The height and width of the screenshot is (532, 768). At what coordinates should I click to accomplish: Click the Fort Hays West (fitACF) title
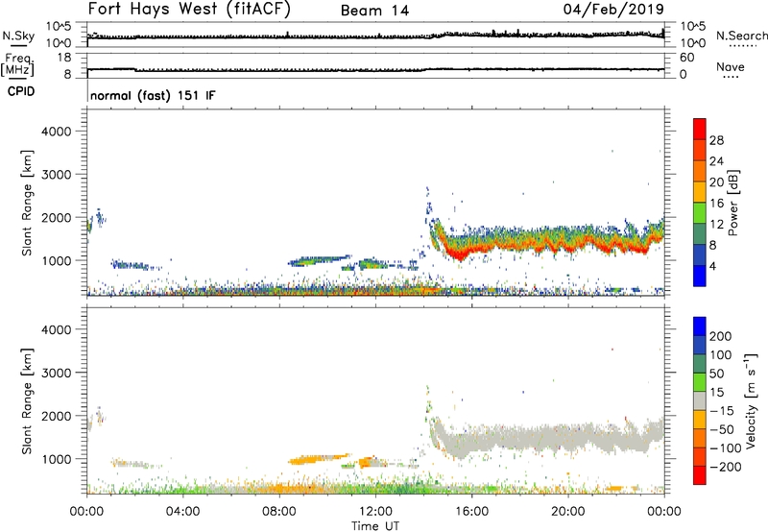[x=188, y=10]
